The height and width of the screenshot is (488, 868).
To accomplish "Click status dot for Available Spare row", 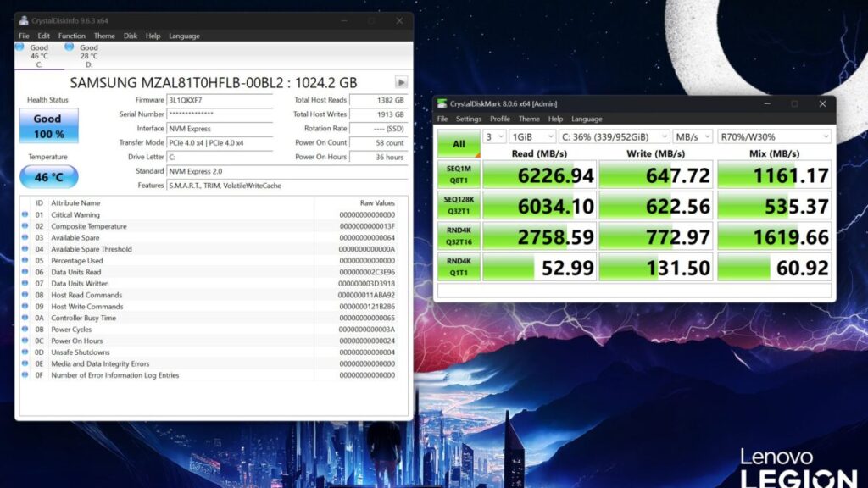I will tap(25, 237).
